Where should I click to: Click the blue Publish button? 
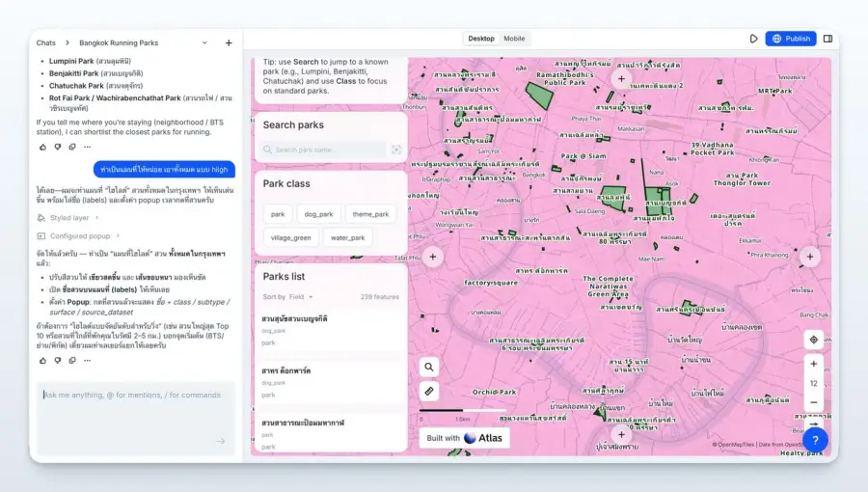pyautogui.click(x=791, y=39)
